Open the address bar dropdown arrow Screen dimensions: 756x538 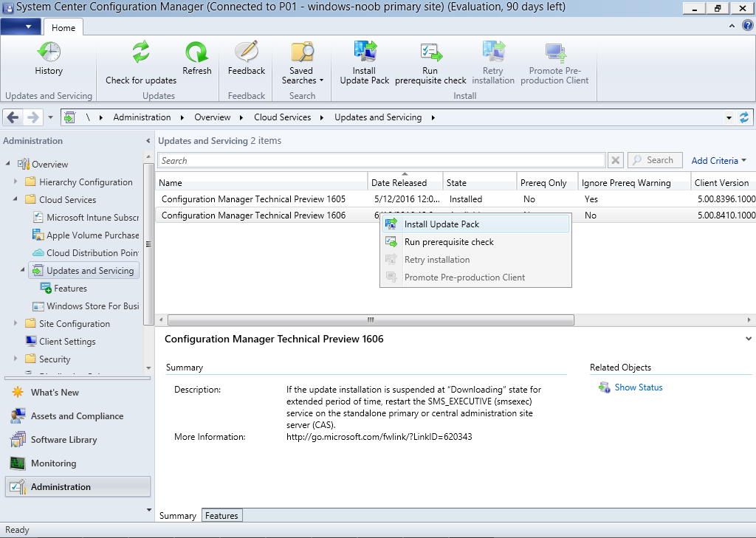point(729,117)
